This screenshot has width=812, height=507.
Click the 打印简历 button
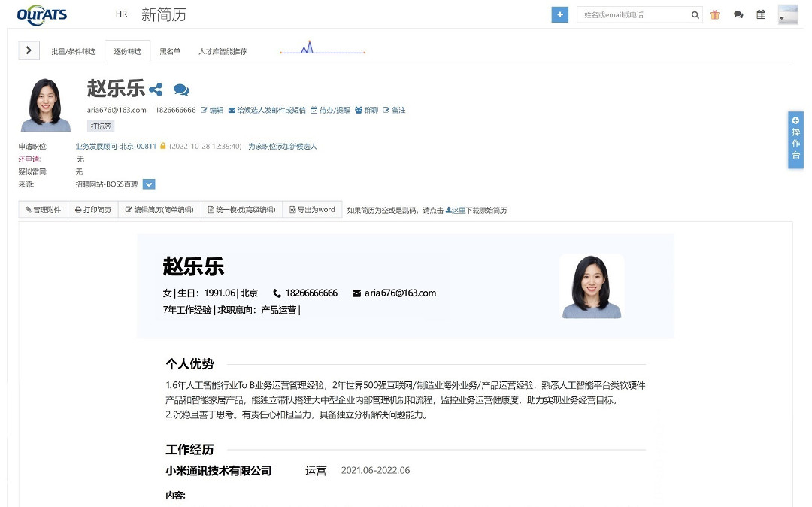(x=92, y=210)
